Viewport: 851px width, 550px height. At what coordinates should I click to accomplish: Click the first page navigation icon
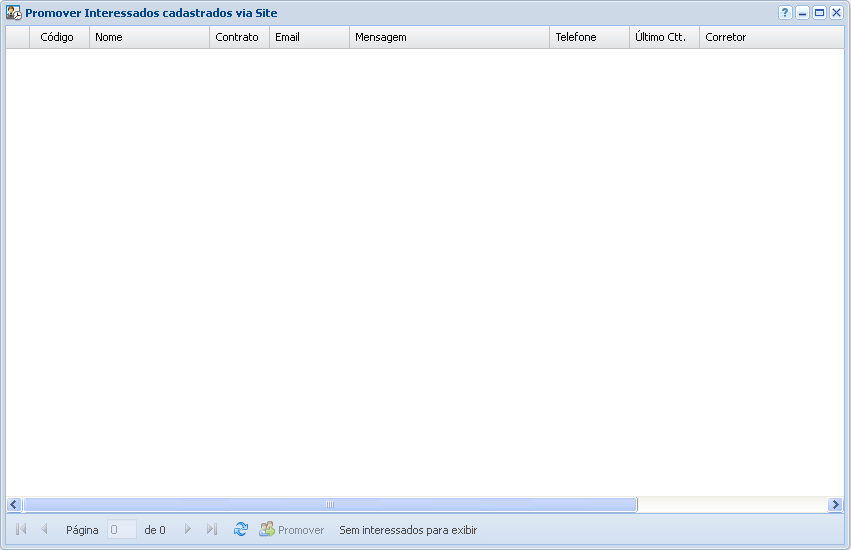21,529
